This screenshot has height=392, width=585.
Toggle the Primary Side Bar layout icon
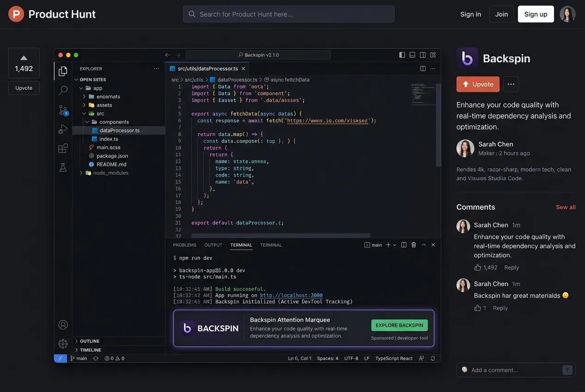pos(402,55)
